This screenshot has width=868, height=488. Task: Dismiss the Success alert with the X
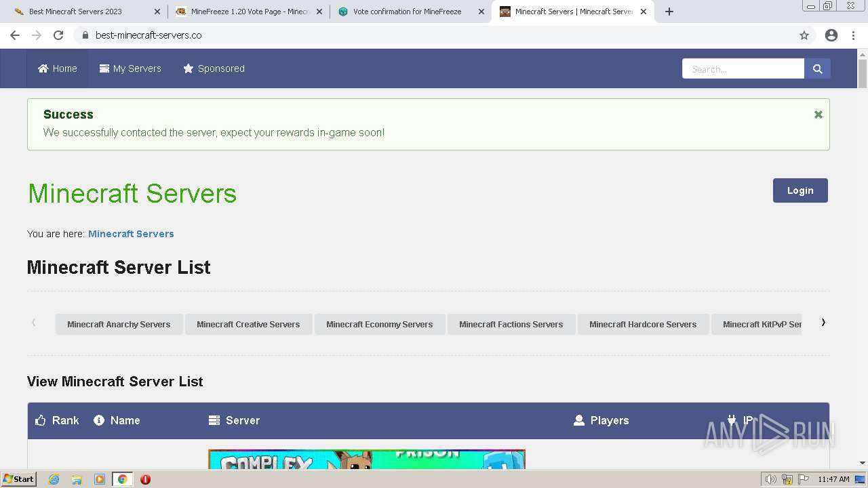coord(818,115)
